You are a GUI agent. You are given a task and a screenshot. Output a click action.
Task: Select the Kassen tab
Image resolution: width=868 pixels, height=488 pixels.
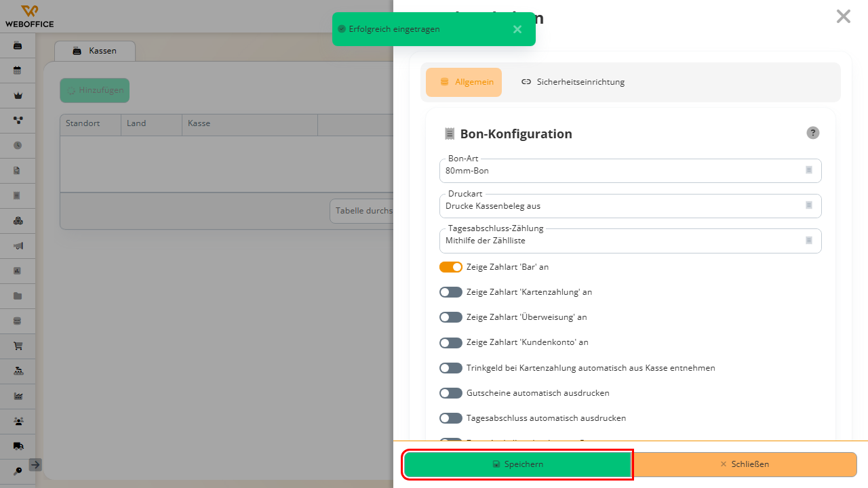coord(95,51)
